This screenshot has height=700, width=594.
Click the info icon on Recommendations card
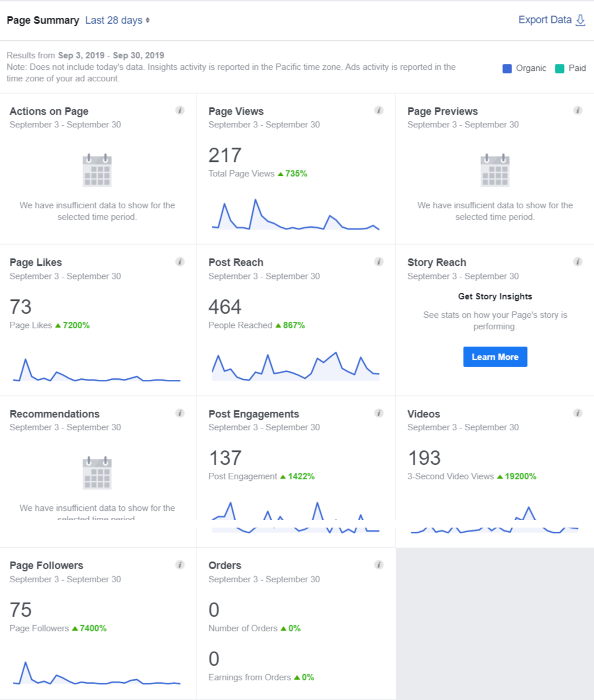click(180, 413)
